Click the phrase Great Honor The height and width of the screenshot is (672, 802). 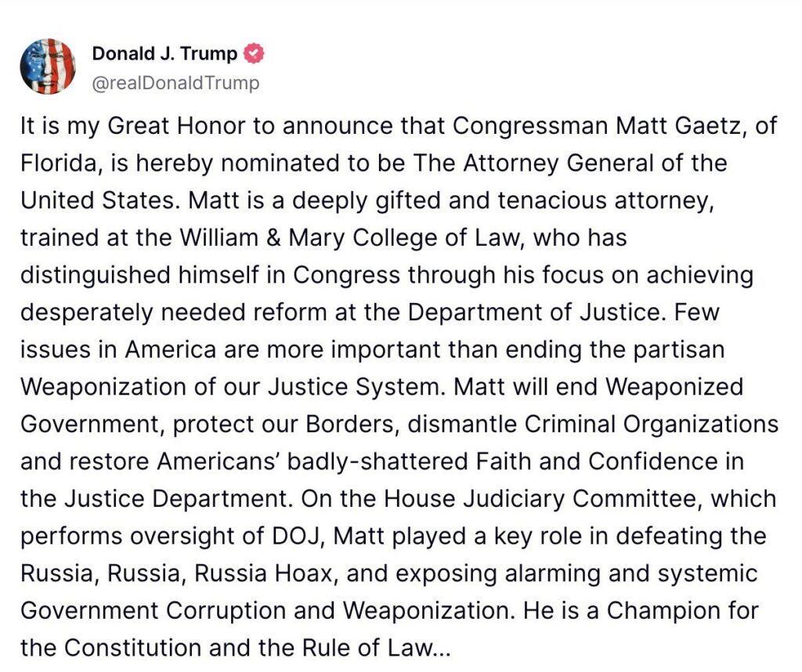coord(176,126)
